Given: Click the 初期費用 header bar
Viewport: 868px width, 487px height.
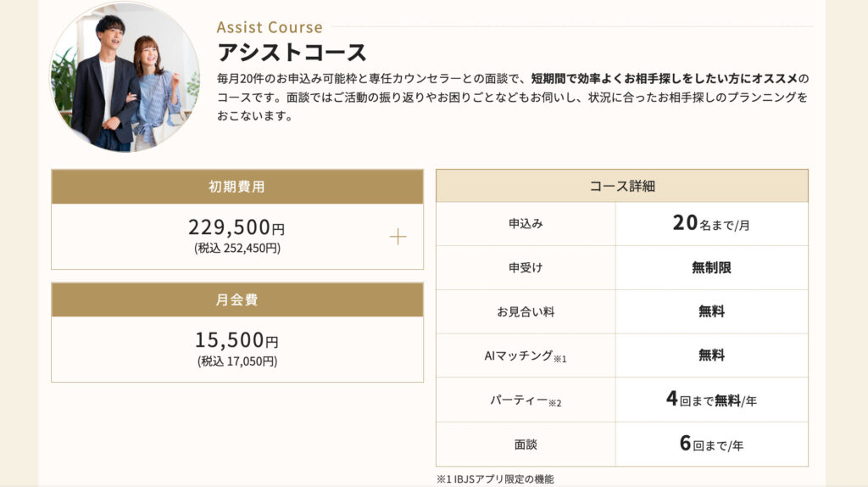Looking at the screenshot, I should (x=237, y=187).
